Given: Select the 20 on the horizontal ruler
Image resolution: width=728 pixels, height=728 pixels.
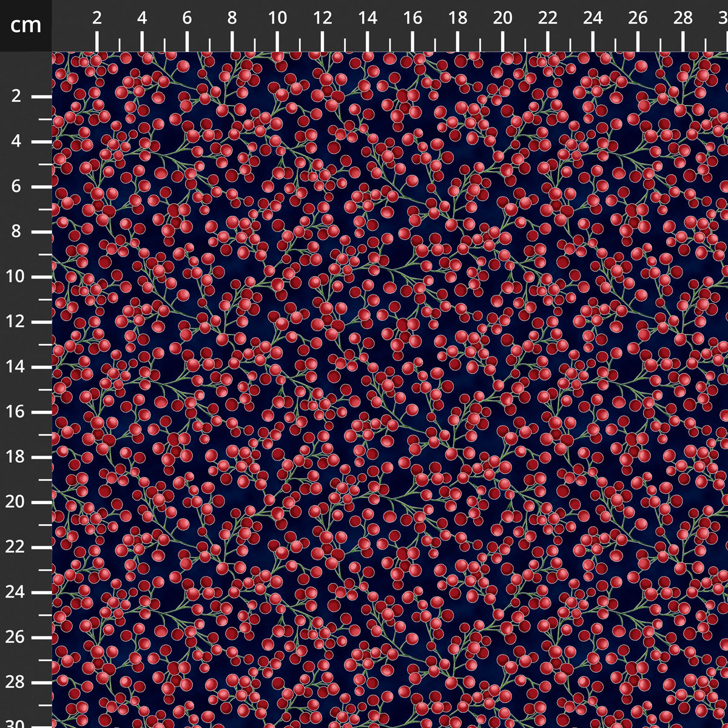Looking at the screenshot, I should [503, 18].
